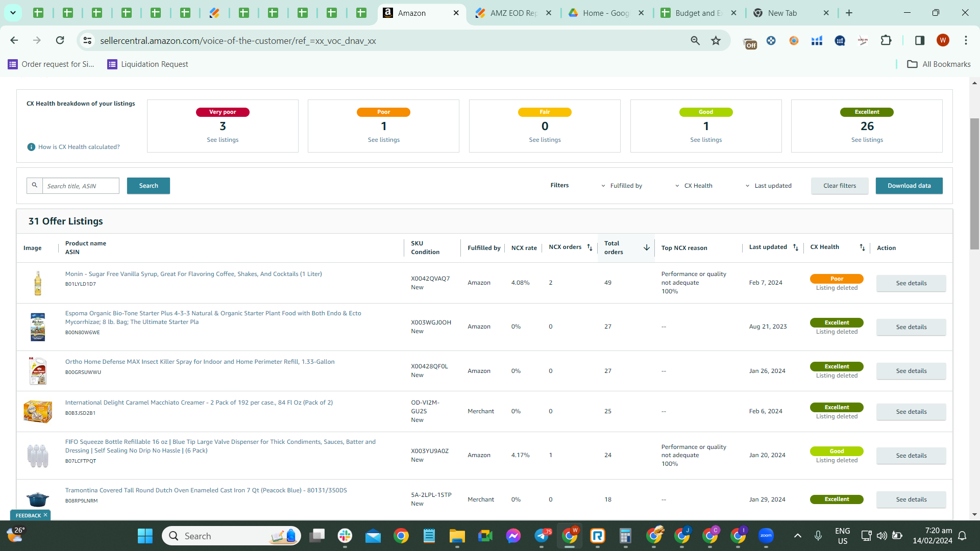
Task: Focus the browser address bar URL
Action: 238,41
